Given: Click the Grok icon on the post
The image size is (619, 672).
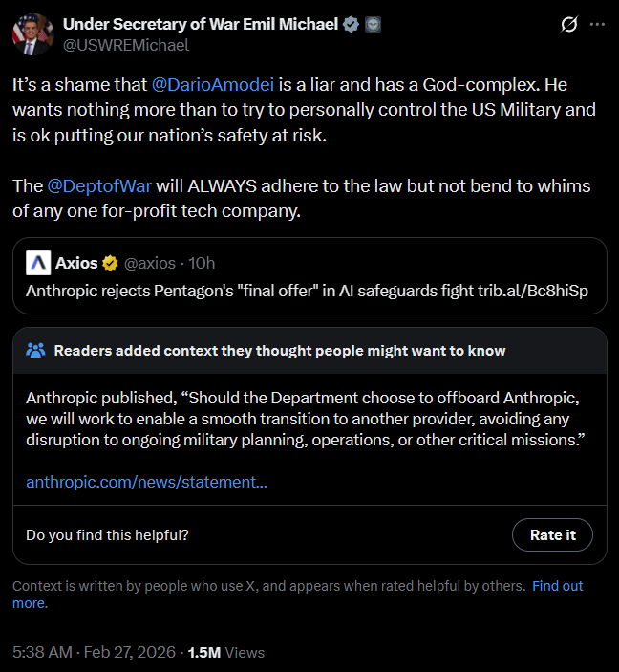Looking at the screenshot, I should pos(568,24).
